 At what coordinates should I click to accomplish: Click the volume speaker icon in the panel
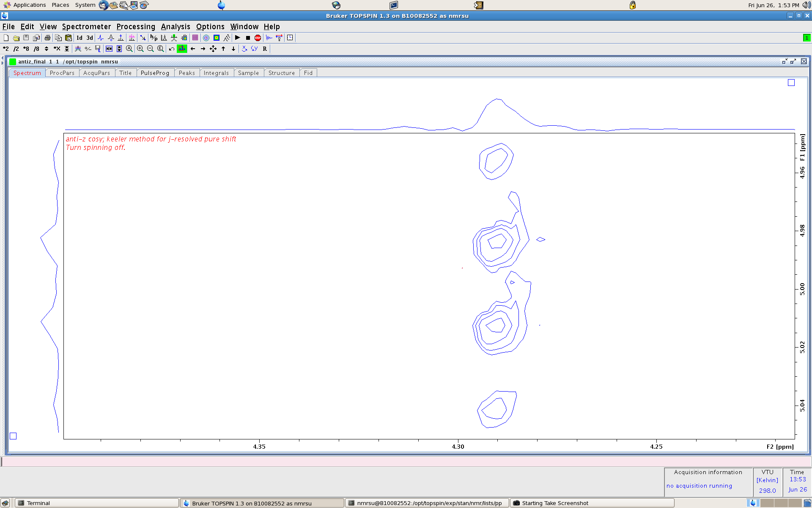(x=806, y=5)
